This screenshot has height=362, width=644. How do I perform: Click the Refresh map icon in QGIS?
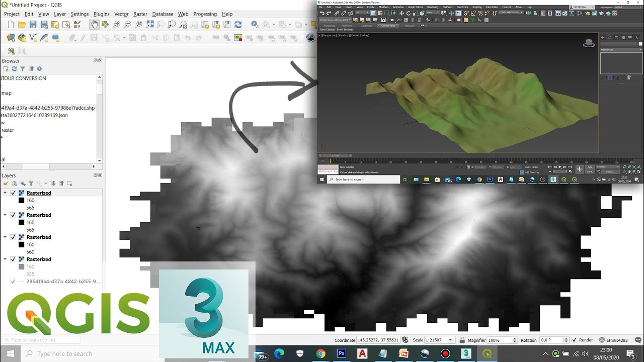pyautogui.click(x=238, y=24)
